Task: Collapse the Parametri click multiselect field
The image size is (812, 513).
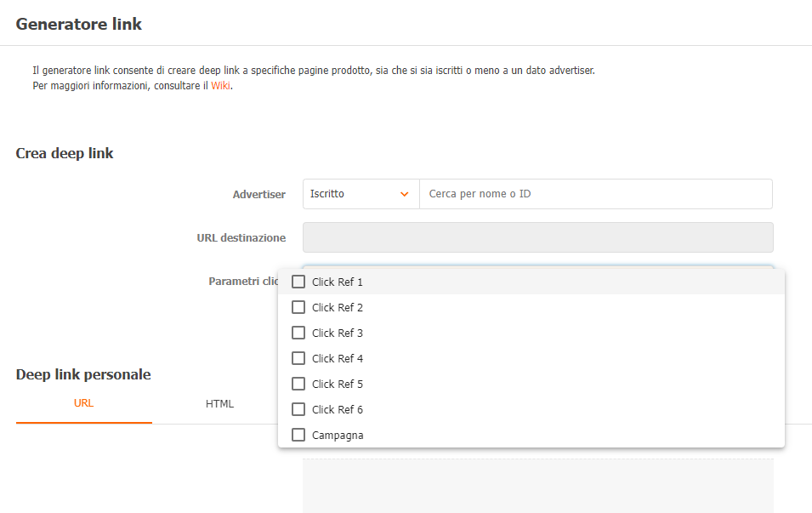Action: [537, 266]
